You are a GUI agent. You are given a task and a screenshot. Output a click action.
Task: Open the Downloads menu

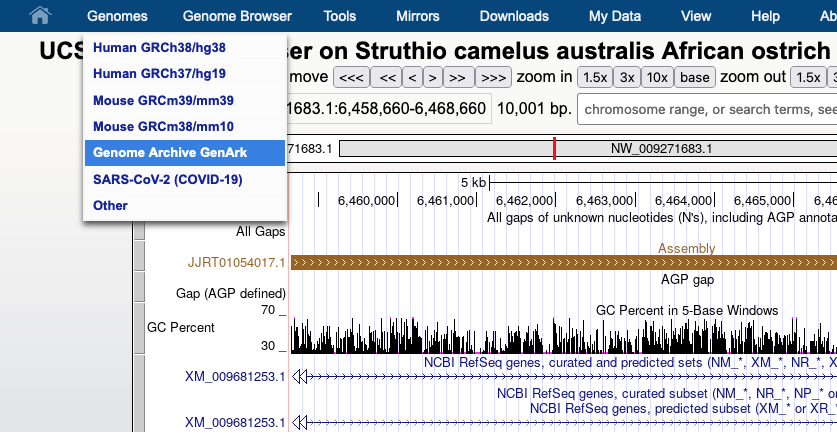[514, 16]
